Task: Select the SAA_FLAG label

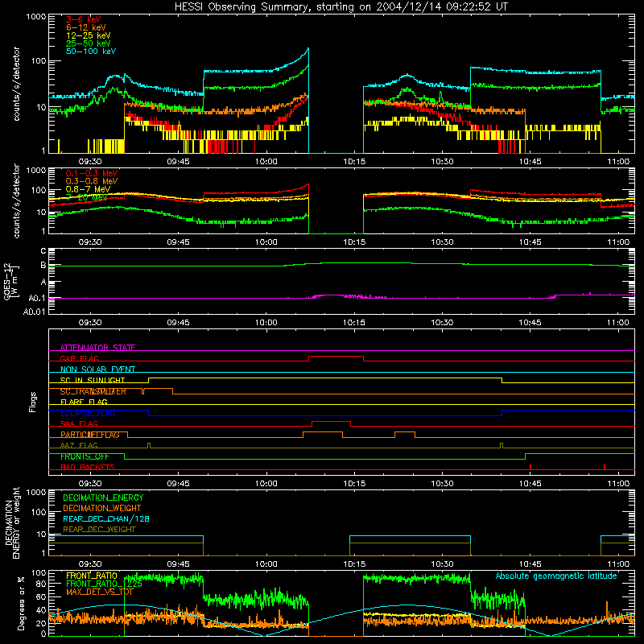Action: click(79, 423)
